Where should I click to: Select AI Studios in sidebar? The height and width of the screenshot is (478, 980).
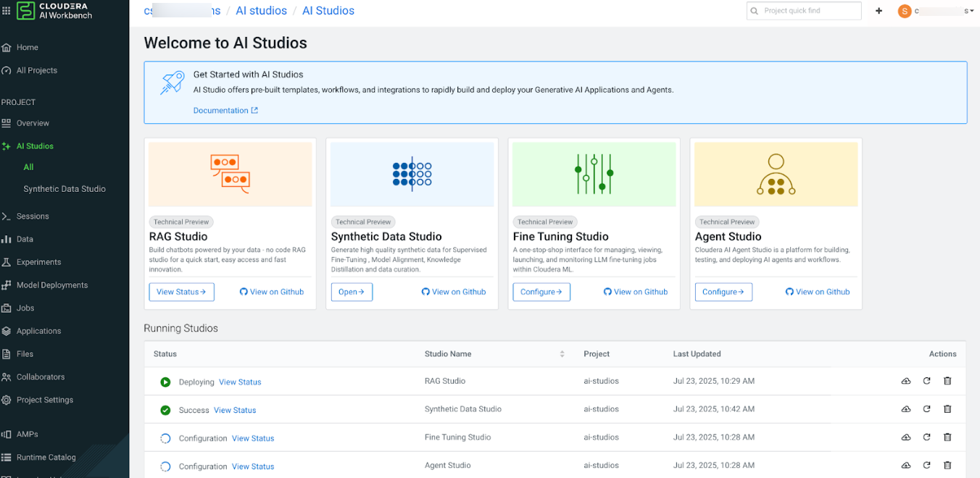coord(35,146)
